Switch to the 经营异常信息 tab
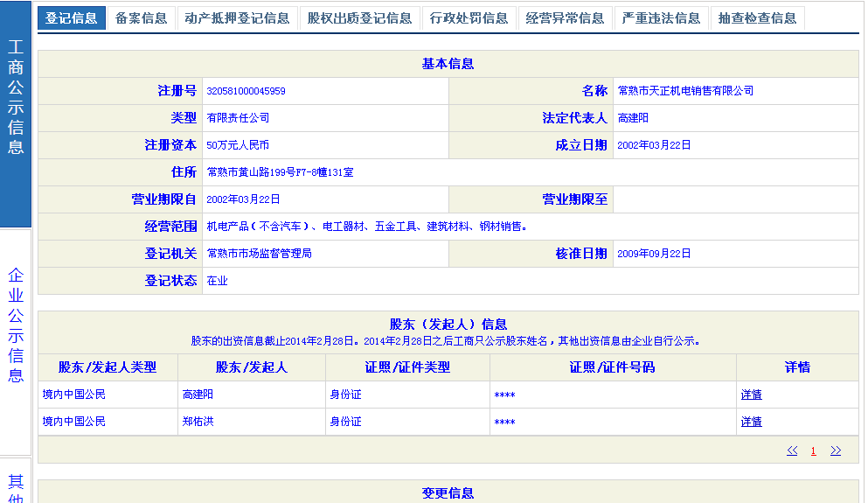The image size is (868, 503). [x=566, y=18]
